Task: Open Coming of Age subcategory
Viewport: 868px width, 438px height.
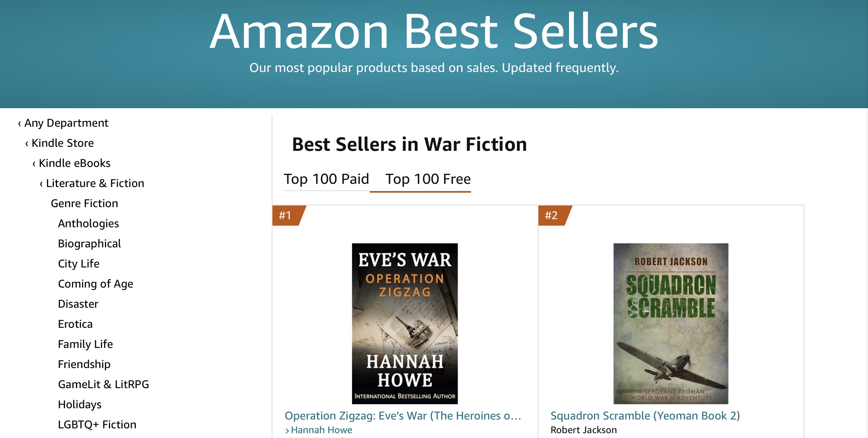Action: pos(95,284)
